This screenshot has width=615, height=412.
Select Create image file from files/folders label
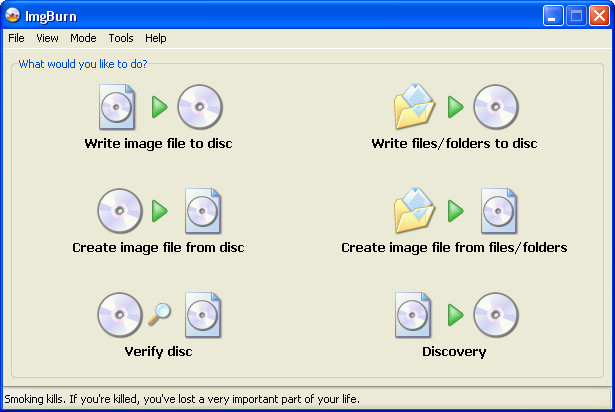point(454,248)
